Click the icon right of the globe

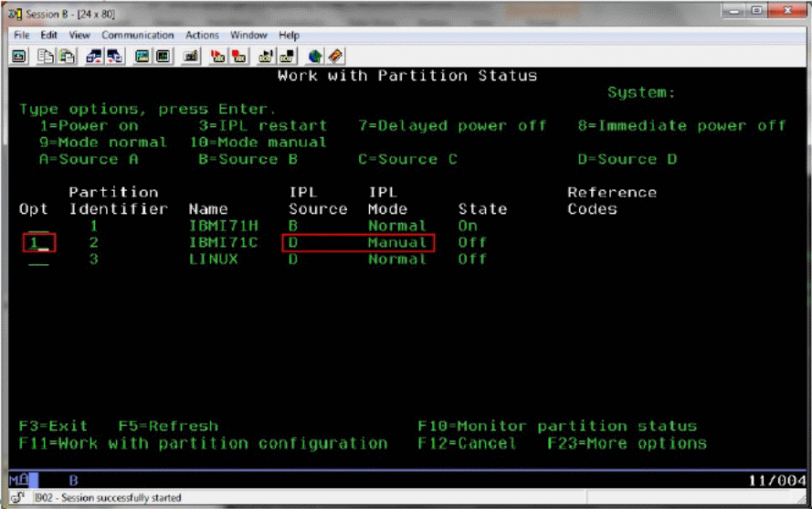click(334, 57)
